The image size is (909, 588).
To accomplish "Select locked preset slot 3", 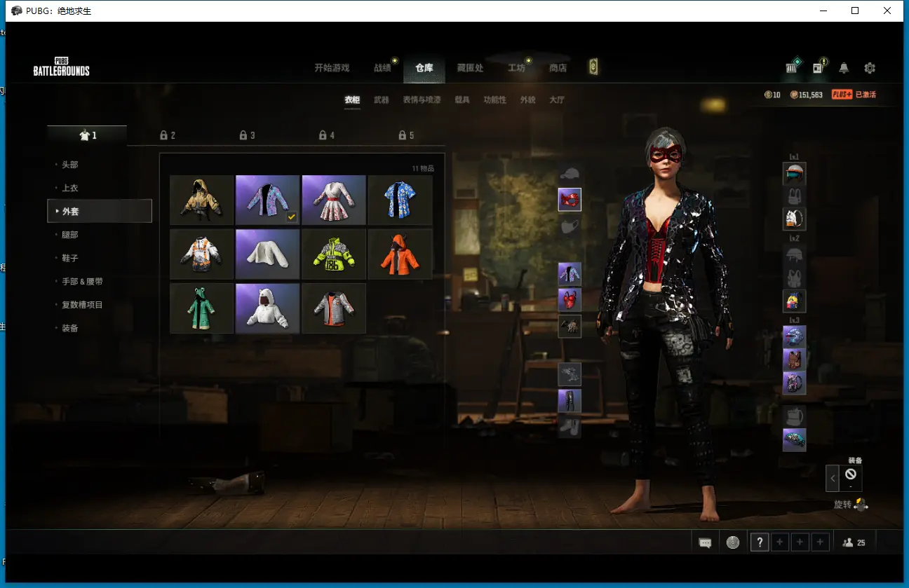I will pos(248,135).
